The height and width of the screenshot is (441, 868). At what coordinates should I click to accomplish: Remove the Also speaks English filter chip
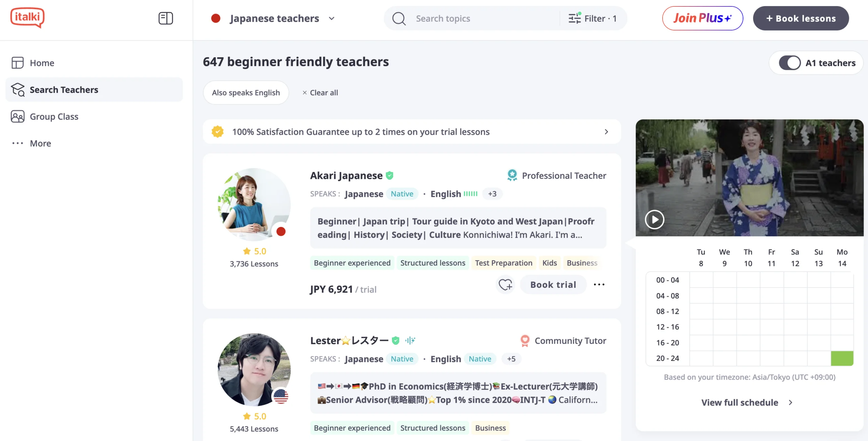[246, 92]
